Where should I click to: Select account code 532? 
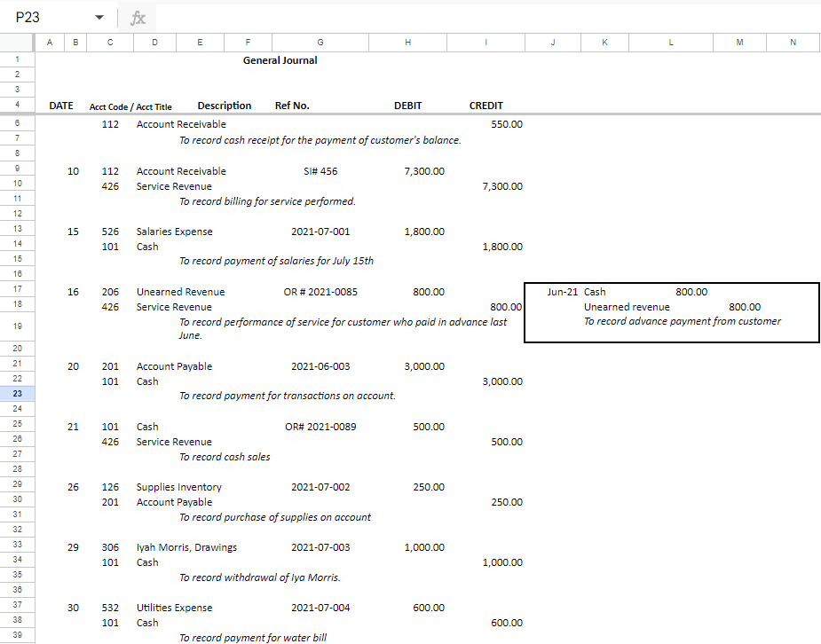(x=110, y=608)
